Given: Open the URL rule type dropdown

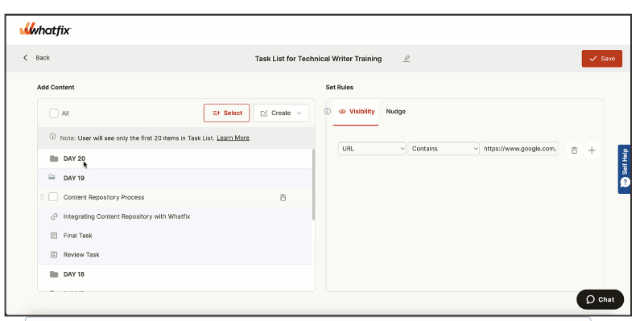Looking at the screenshot, I should coord(372,149).
